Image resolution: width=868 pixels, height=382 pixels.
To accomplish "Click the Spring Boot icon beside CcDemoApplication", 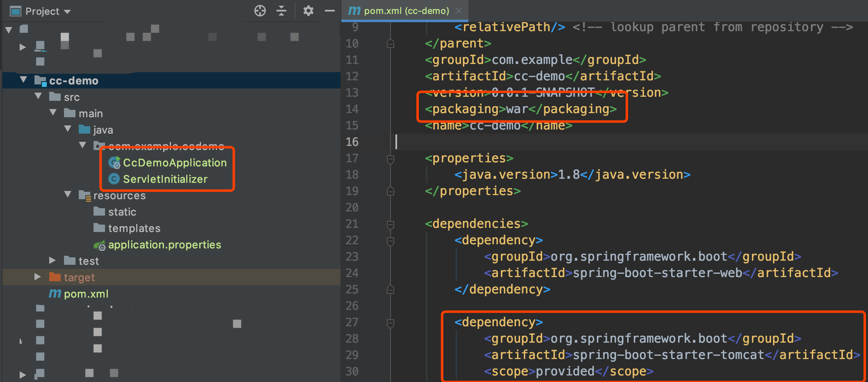I will [x=114, y=162].
